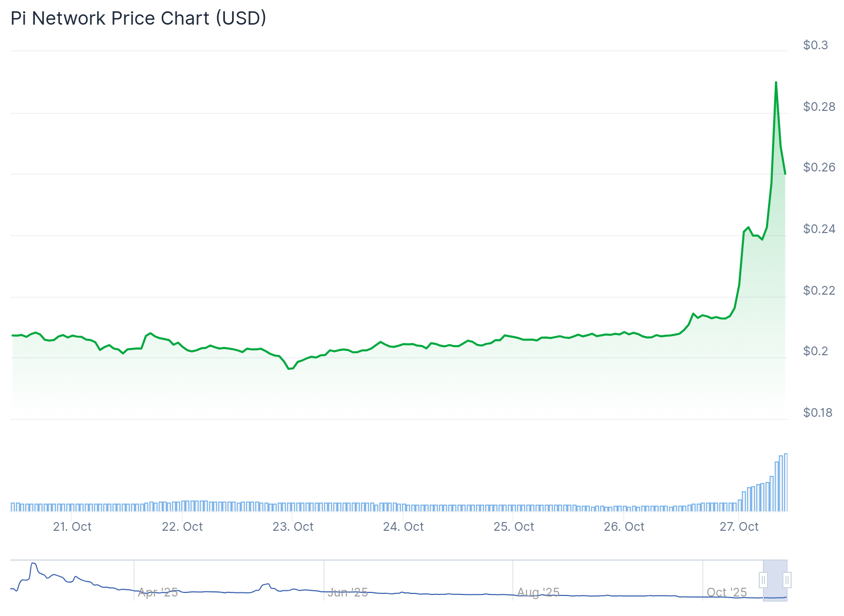Image resolution: width=844 pixels, height=616 pixels.
Task: Click the $0.28 price axis label
Action: (x=819, y=107)
